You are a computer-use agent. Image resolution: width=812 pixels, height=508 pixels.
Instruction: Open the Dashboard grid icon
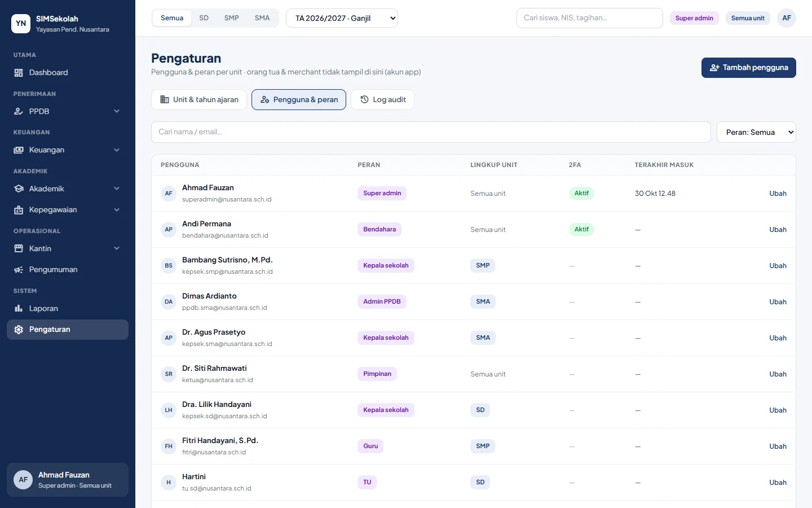point(19,73)
